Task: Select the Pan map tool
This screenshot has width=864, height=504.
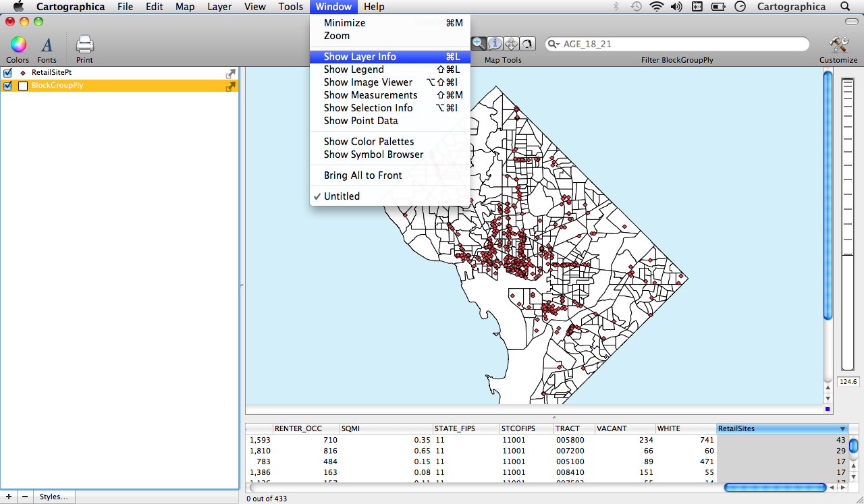Action: tap(511, 43)
